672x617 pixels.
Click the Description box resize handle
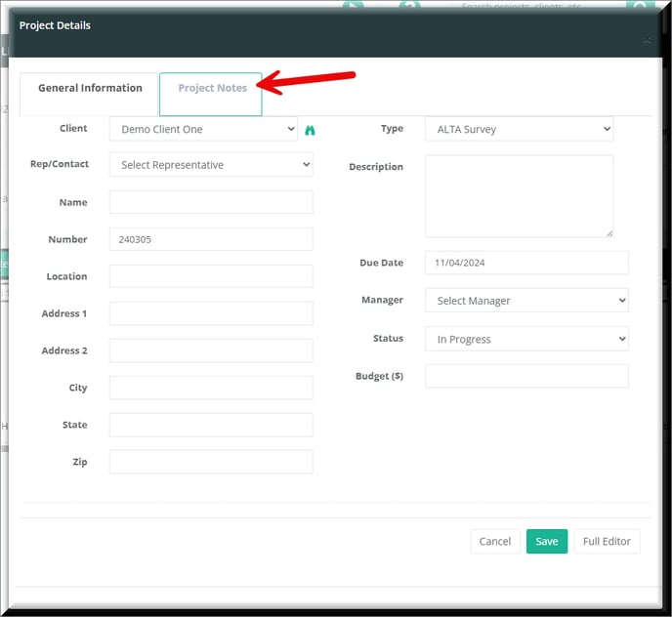coord(609,232)
